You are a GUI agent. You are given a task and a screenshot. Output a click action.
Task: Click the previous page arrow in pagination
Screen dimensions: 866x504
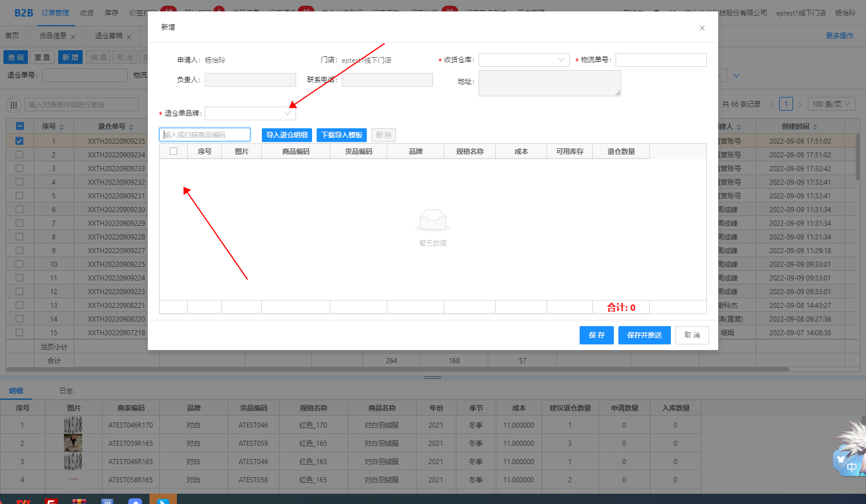pos(772,104)
